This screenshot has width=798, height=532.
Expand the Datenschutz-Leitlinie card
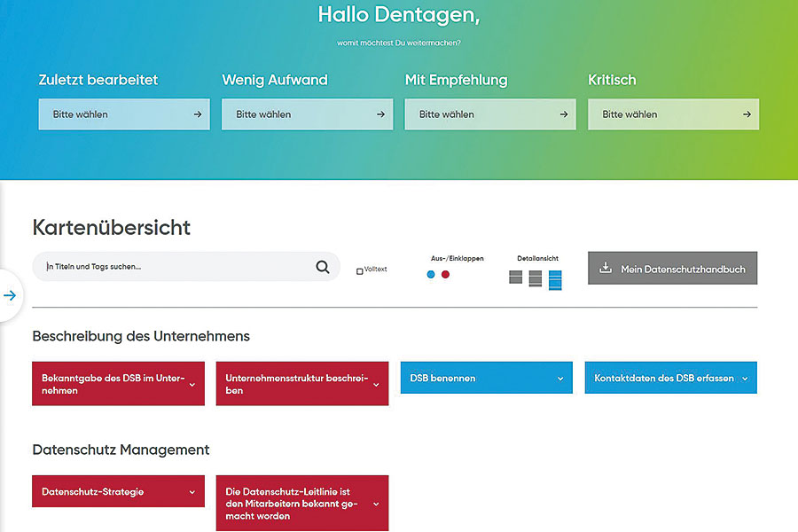point(376,504)
